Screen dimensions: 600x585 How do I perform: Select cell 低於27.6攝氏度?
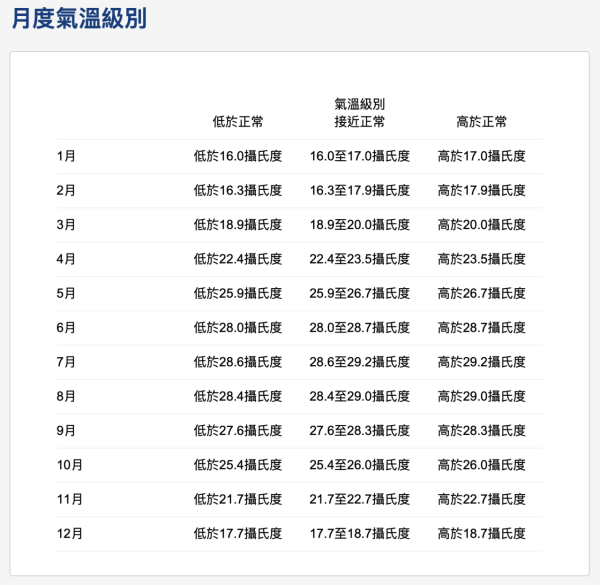(238, 431)
